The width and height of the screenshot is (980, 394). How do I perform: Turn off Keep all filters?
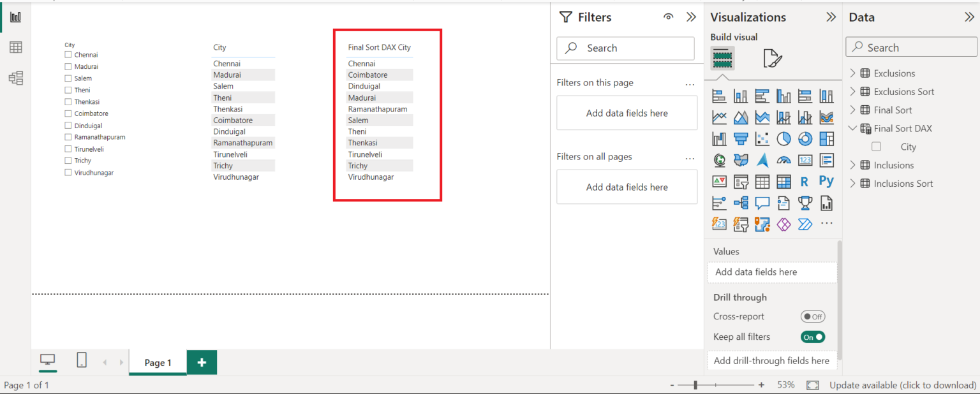812,337
